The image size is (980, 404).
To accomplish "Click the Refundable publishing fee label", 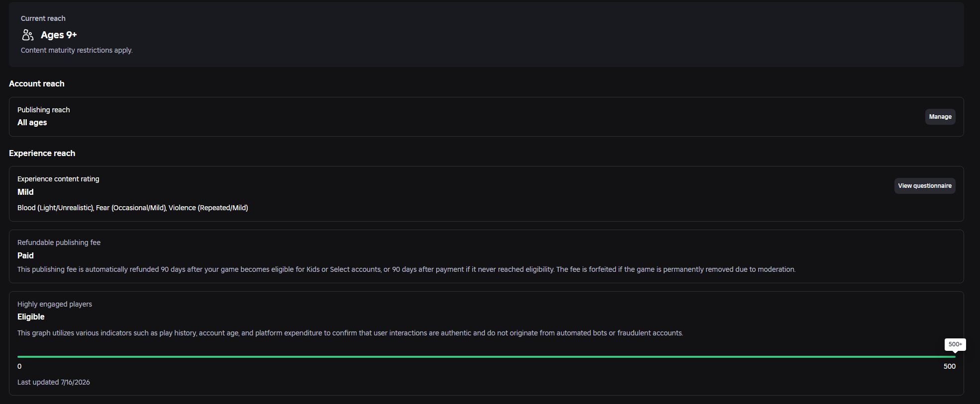I will point(59,242).
